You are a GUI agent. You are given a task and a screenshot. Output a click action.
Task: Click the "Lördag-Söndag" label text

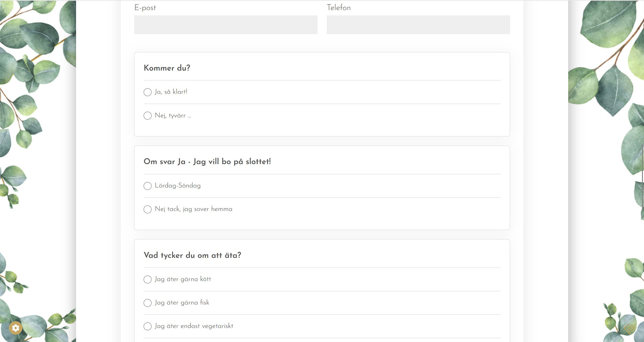point(178,186)
